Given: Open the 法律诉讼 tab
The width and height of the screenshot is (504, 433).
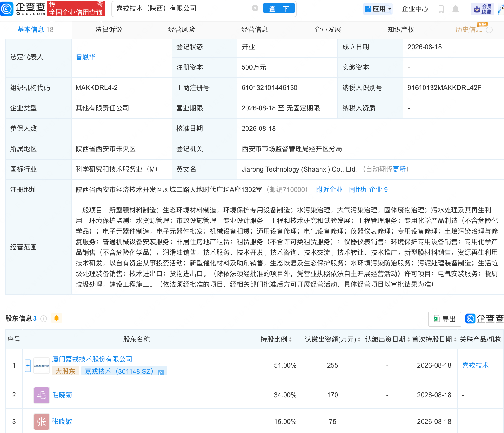Looking at the screenshot, I should click(x=108, y=30).
